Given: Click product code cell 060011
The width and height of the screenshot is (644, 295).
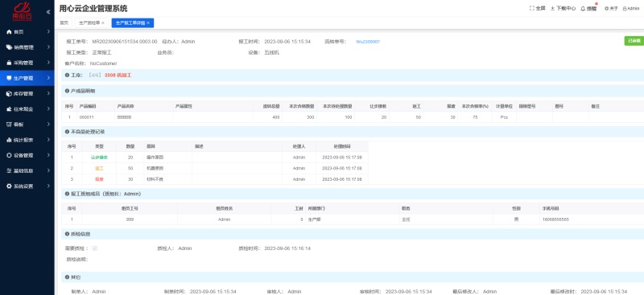Looking at the screenshot, I should click(x=86, y=117).
